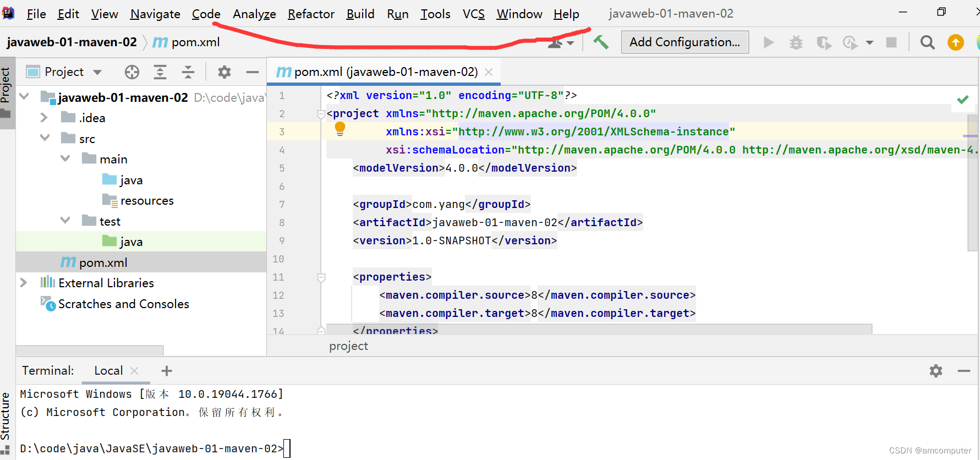Screen dimensions: 980x460
Task: Collapse the src folder
Action: [45, 138]
